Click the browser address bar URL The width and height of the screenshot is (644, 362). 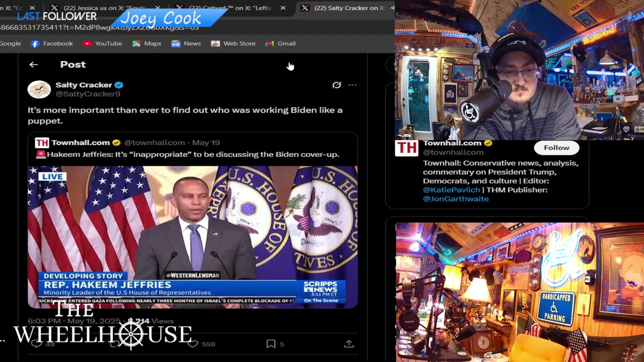point(101,27)
